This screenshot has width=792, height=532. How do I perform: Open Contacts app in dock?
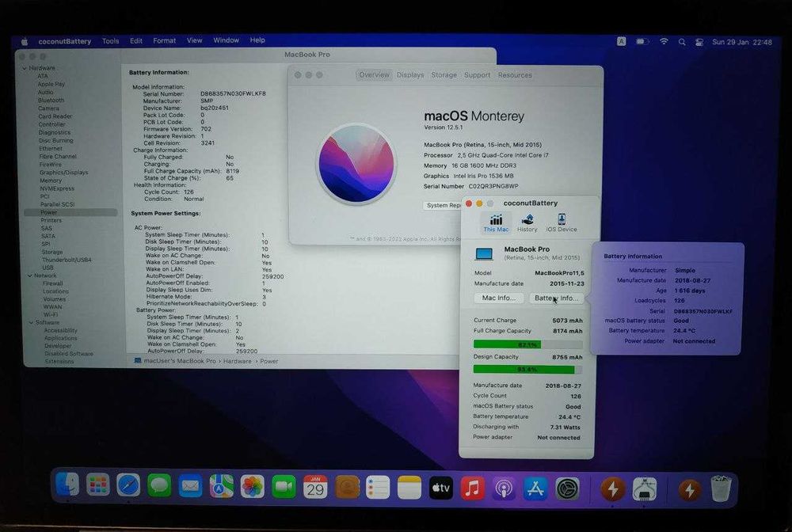(347, 488)
